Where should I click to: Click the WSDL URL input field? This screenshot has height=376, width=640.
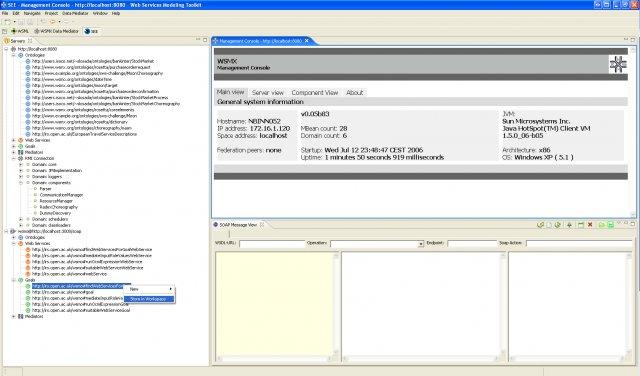pos(272,244)
